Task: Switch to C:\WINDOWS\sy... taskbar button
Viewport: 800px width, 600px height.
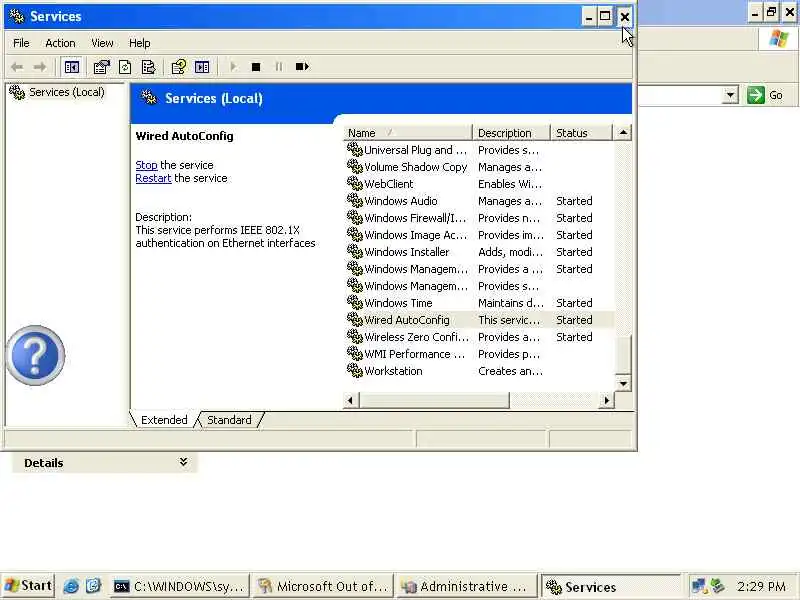Action: point(180,587)
